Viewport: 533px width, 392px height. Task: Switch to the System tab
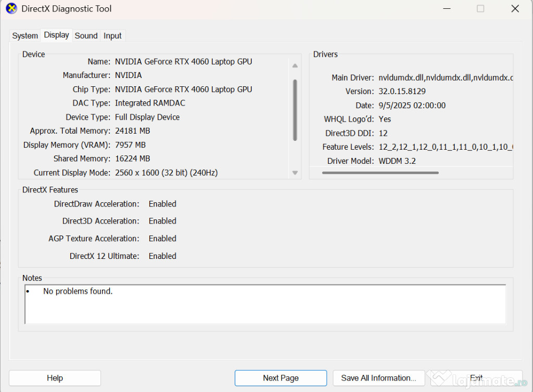click(25, 36)
